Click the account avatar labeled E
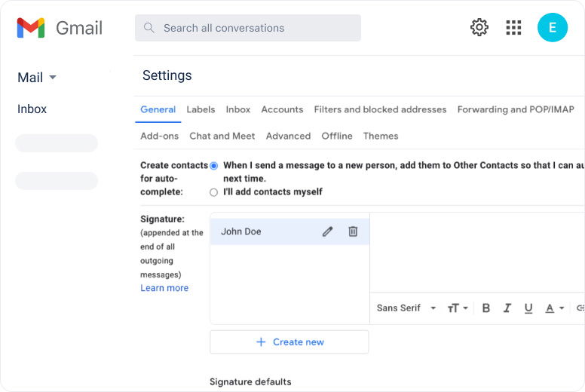Viewport: 585px width, 392px height. click(552, 28)
